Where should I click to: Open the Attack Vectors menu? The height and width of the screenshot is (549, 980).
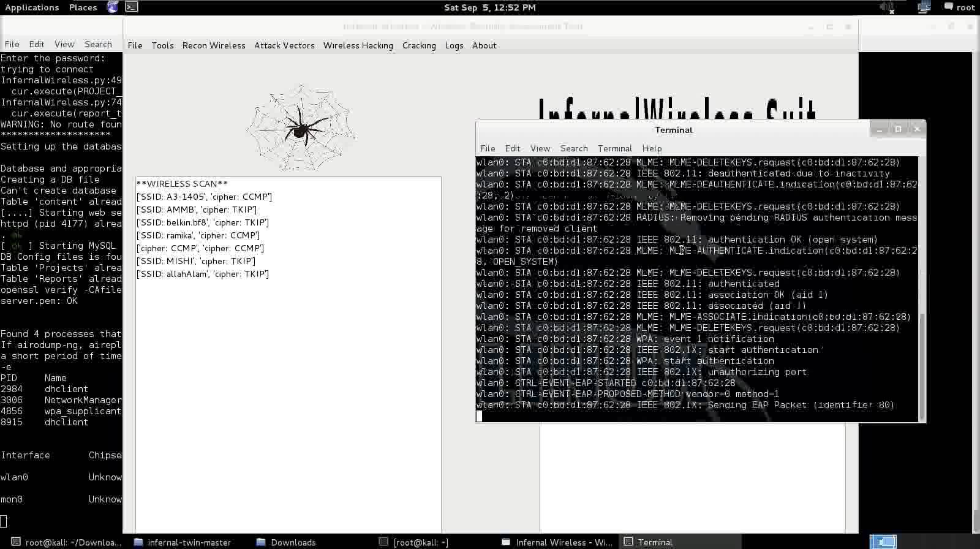[284, 45]
